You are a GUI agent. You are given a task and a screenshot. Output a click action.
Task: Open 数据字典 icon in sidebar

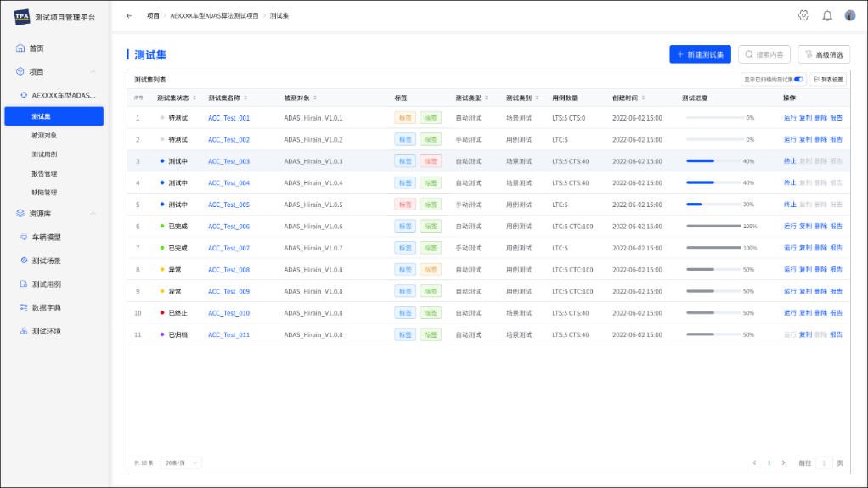click(24, 307)
